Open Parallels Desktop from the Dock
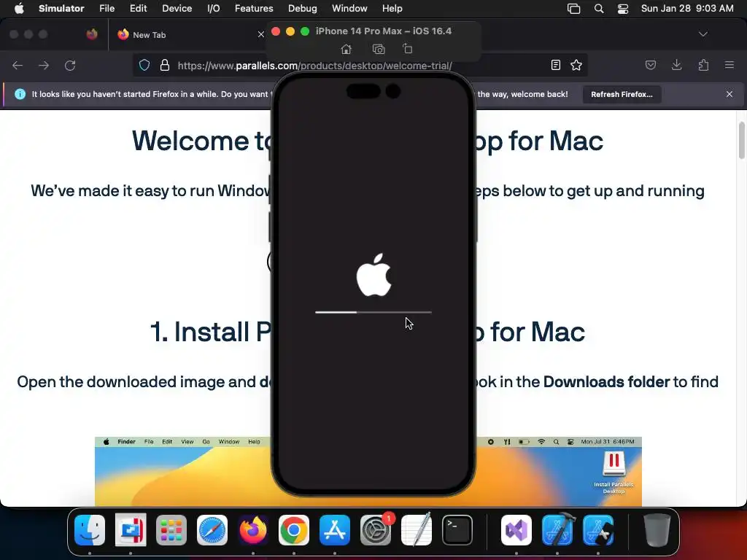This screenshot has width=747, height=560. coord(131,530)
